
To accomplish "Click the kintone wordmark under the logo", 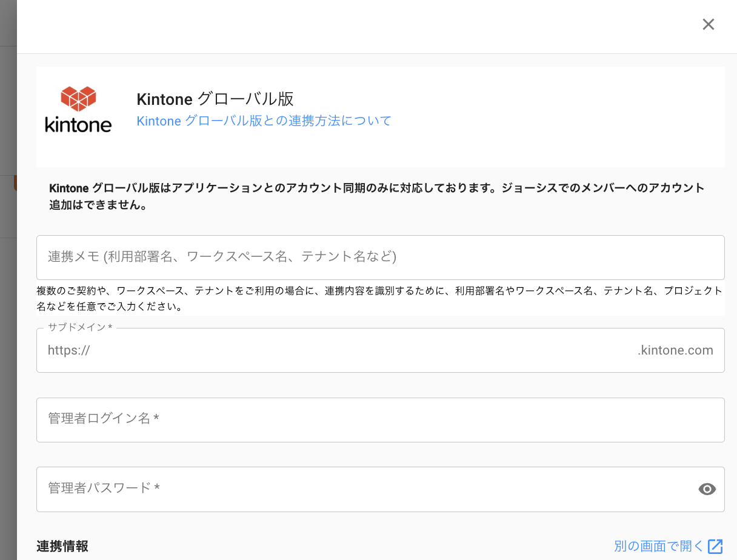I will tap(78, 125).
